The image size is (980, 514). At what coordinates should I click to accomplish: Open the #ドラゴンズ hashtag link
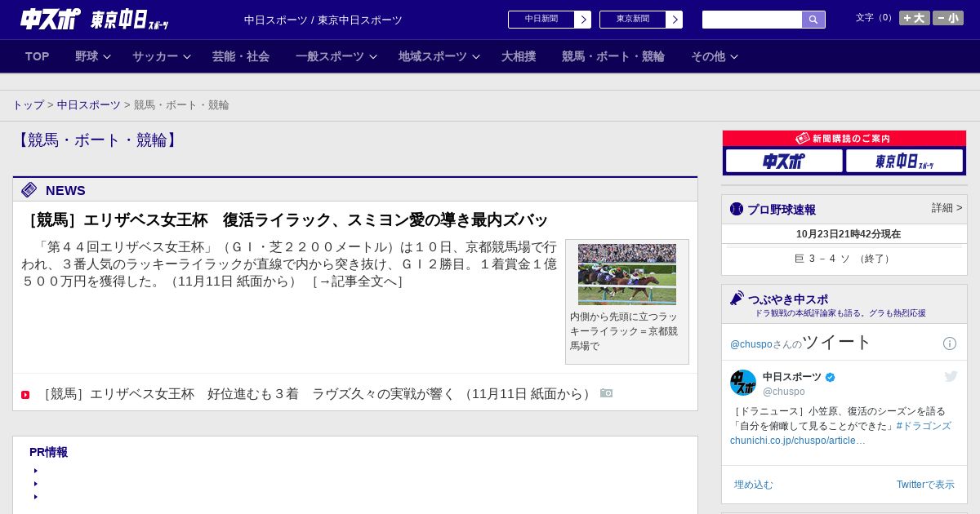[924, 426]
